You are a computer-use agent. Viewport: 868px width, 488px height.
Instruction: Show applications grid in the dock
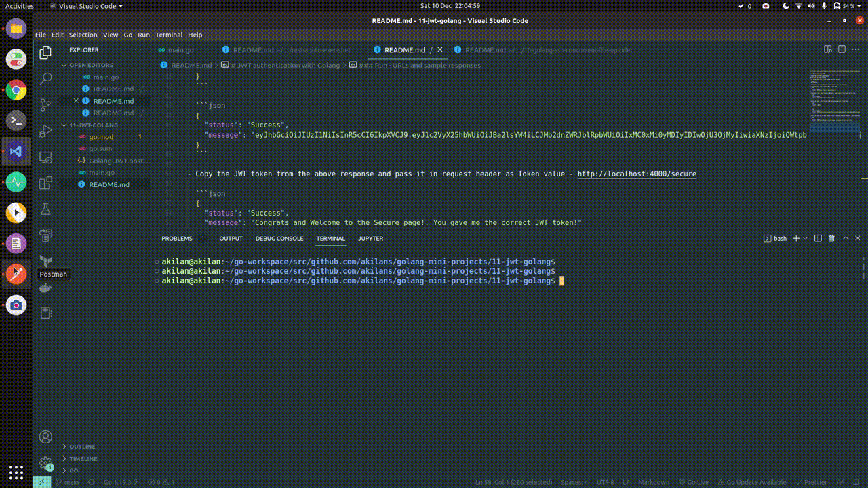click(16, 472)
